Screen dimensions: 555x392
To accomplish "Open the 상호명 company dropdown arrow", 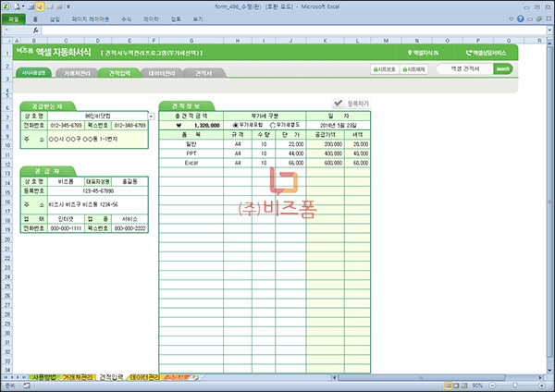I will 151,116.
